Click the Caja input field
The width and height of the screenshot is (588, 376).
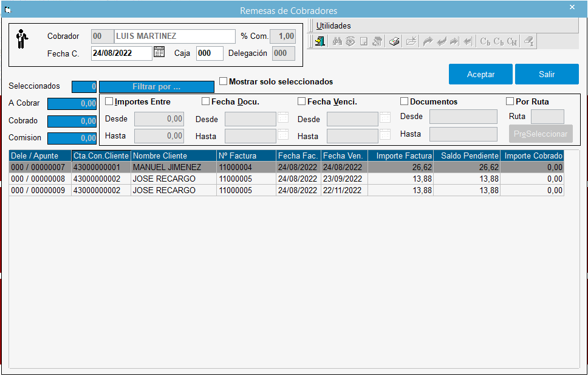(x=210, y=53)
